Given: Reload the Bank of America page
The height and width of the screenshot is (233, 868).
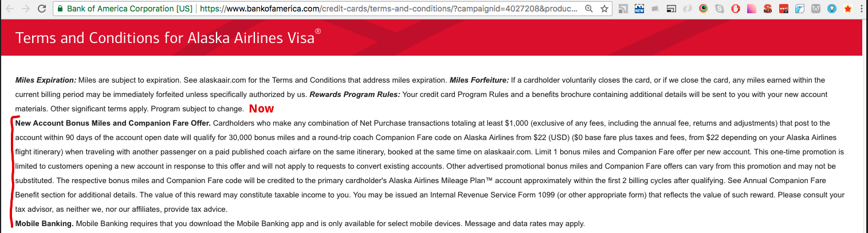Looking at the screenshot, I should pyautogui.click(x=42, y=9).
